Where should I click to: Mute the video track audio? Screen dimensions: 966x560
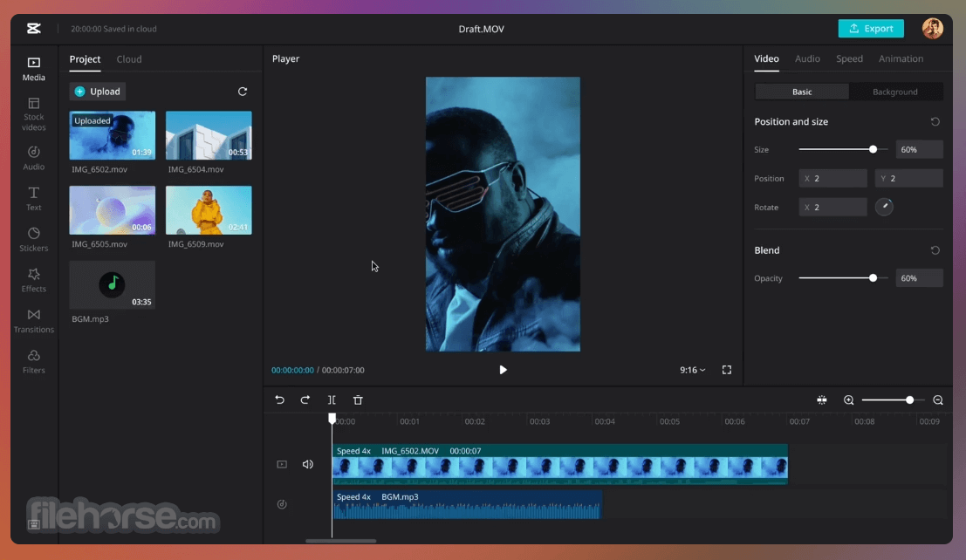pyautogui.click(x=307, y=465)
